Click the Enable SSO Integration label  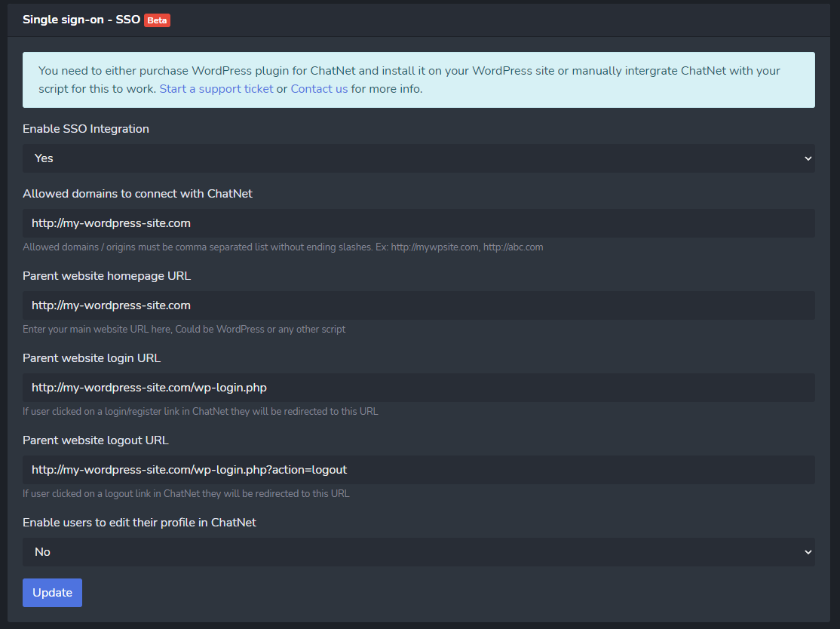tap(86, 129)
